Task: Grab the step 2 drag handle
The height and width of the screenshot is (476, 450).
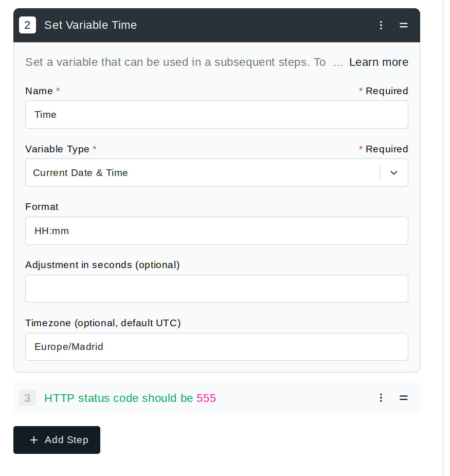Action: click(x=403, y=25)
